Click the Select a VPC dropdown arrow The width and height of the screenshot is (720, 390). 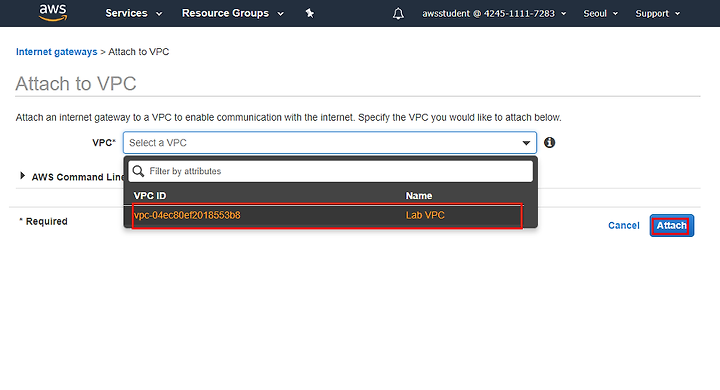(526, 143)
